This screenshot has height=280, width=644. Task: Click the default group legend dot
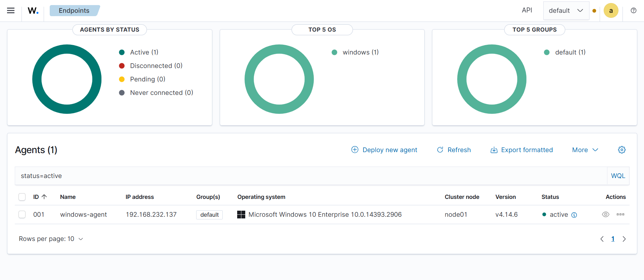click(547, 52)
